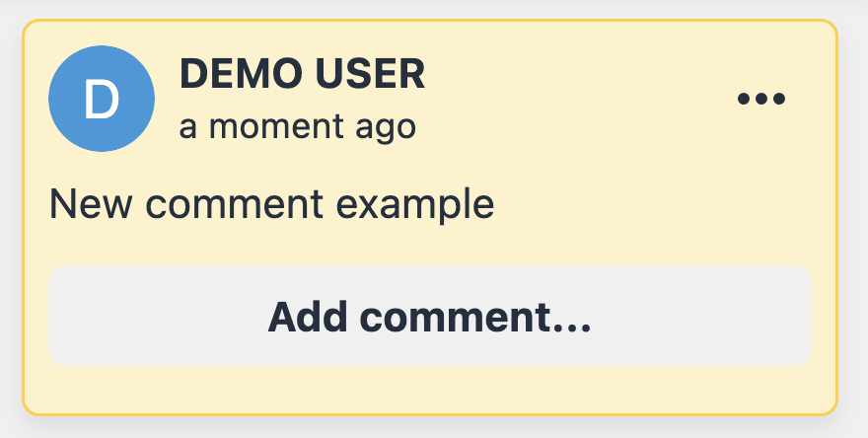Open the comment's three-dot options menu

(761, 99)
